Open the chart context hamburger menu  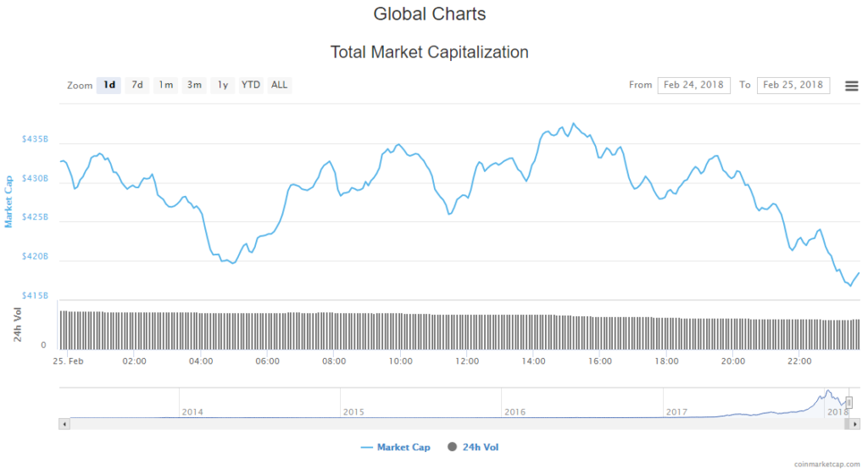852,86
